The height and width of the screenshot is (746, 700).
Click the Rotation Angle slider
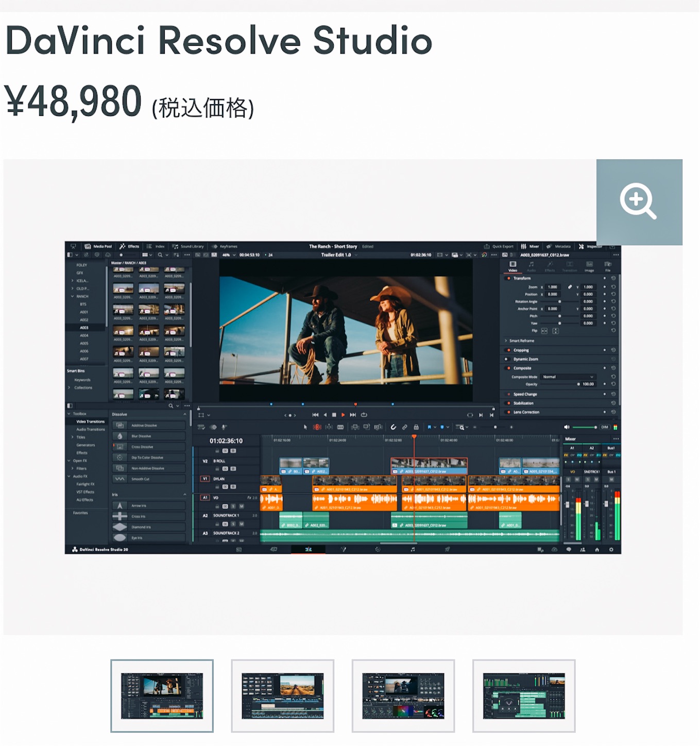(x=559, y=302)
